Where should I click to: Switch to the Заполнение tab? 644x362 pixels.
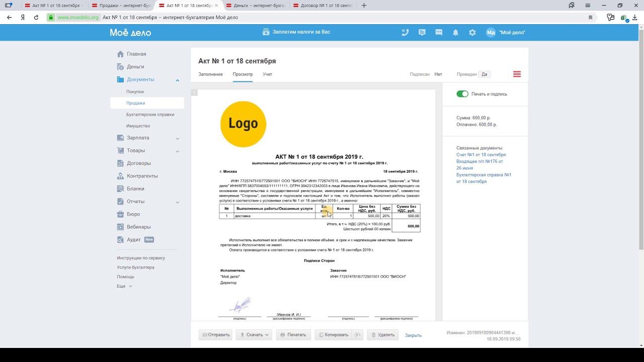(x=210, y=74)
